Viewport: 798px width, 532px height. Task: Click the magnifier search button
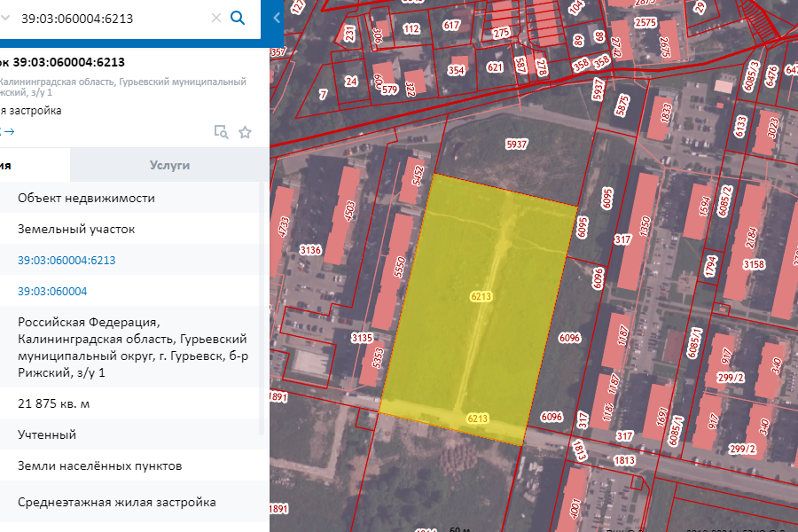[238, 18]
